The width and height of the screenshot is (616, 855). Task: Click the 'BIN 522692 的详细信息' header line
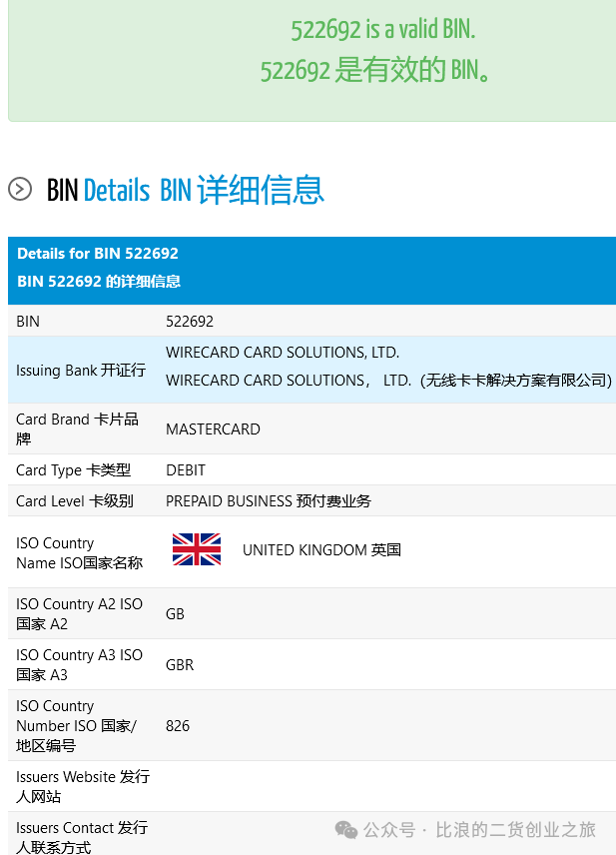[x=99, y=282]
